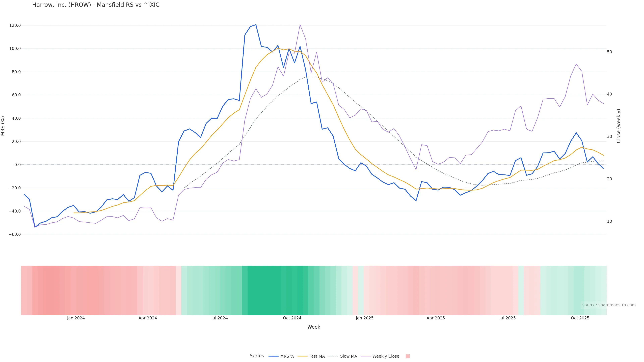The height and width of the screenshot is (362, 644).
Task: Hide the Fast MA series in legend
Action: (x=317, y=356)
